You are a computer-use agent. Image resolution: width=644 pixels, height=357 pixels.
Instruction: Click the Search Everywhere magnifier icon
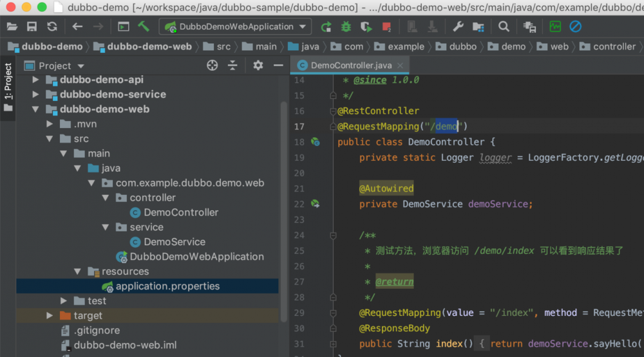click(x=504, y=27)
